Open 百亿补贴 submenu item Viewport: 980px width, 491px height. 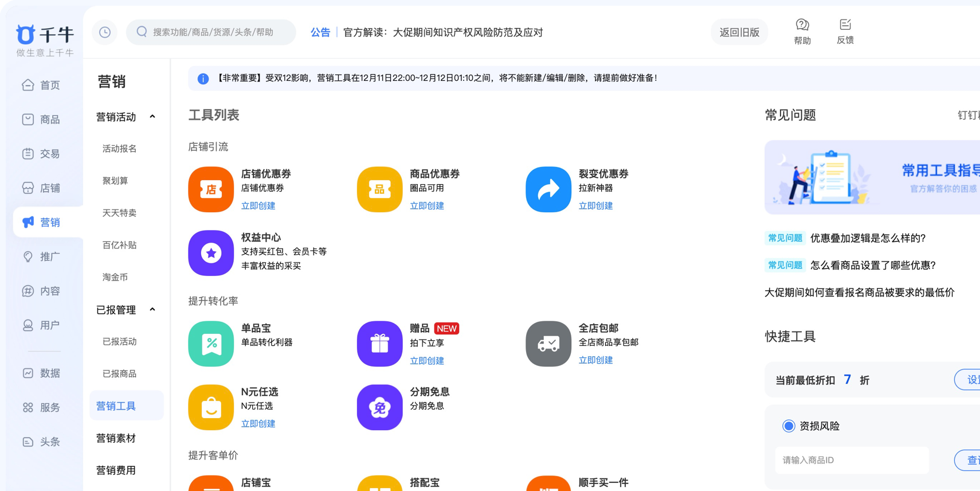(x=119, y=245)
